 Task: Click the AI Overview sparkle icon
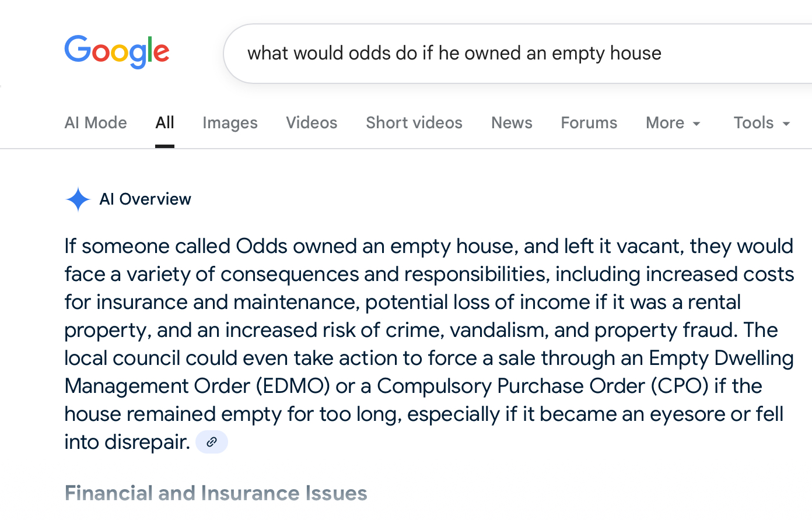78,199
